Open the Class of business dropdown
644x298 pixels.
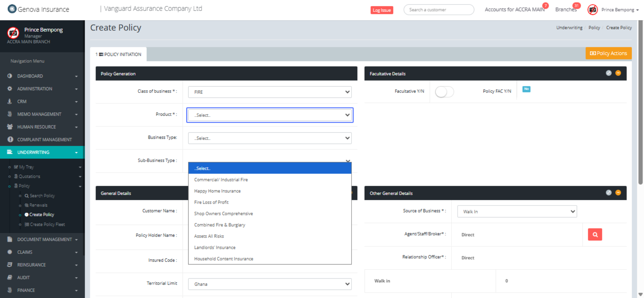pos(269,92)
